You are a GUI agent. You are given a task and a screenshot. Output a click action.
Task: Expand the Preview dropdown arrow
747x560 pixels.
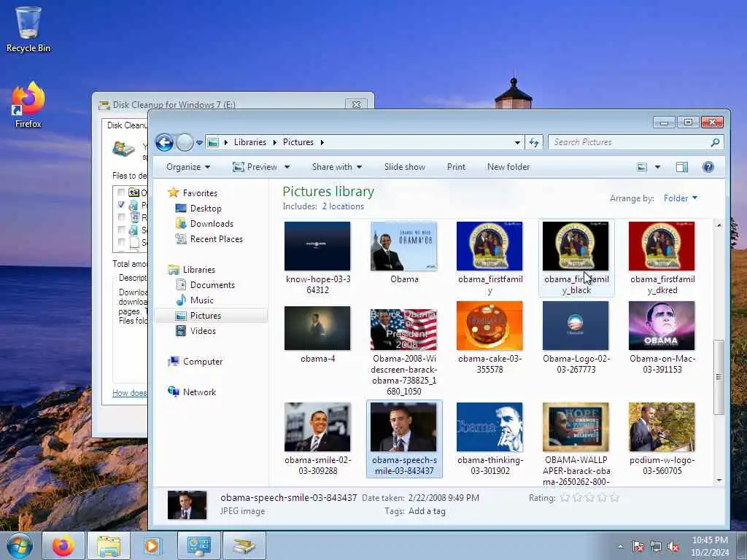tap(287, 167)
